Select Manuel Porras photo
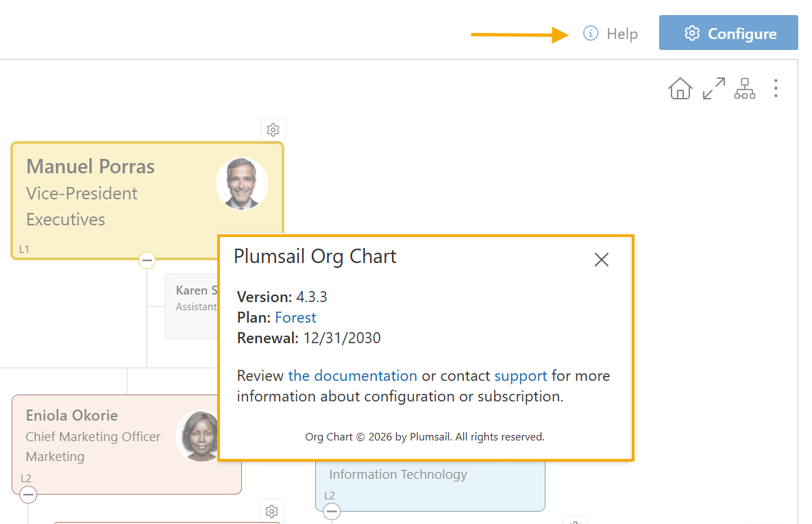812x524 pixels. coord(241,184)
